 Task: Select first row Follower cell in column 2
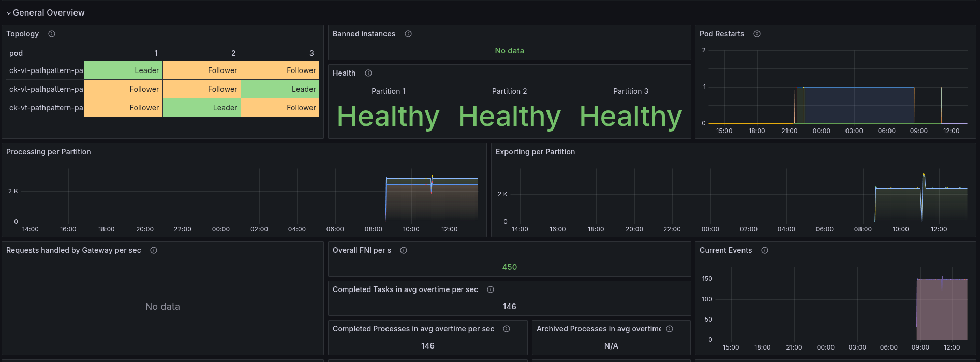(x=202, y=70)
